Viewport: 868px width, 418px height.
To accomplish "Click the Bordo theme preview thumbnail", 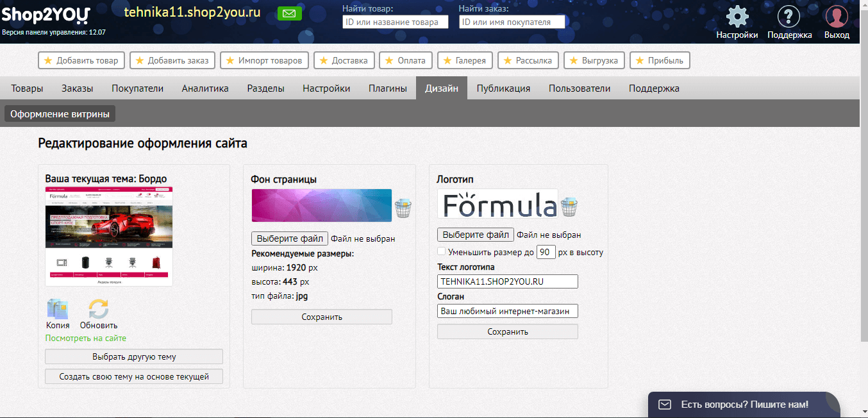I will click(x=108, y=236).
